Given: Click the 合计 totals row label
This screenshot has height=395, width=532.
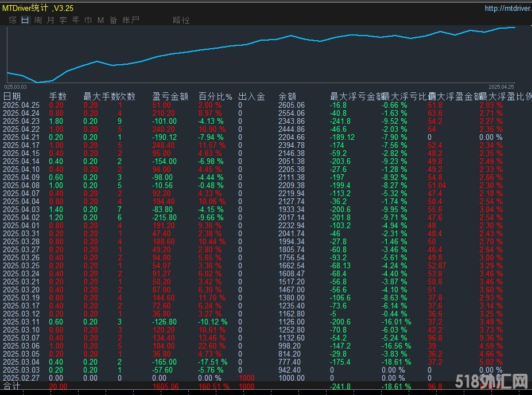Looking at the screenshot, I should 11,386.
